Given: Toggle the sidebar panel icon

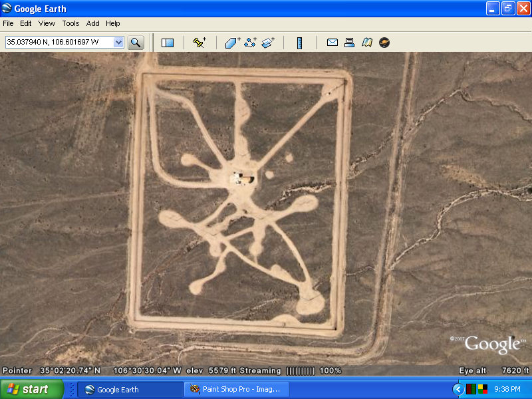Looking at the screenshot, I should click(x=168, y=43).
